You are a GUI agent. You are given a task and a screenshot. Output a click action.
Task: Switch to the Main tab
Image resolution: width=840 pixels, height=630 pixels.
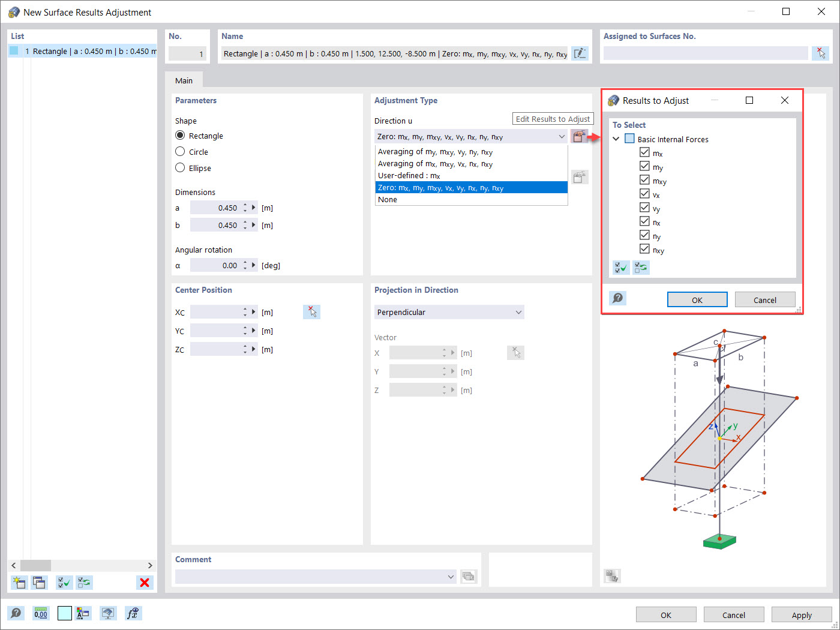184,80
